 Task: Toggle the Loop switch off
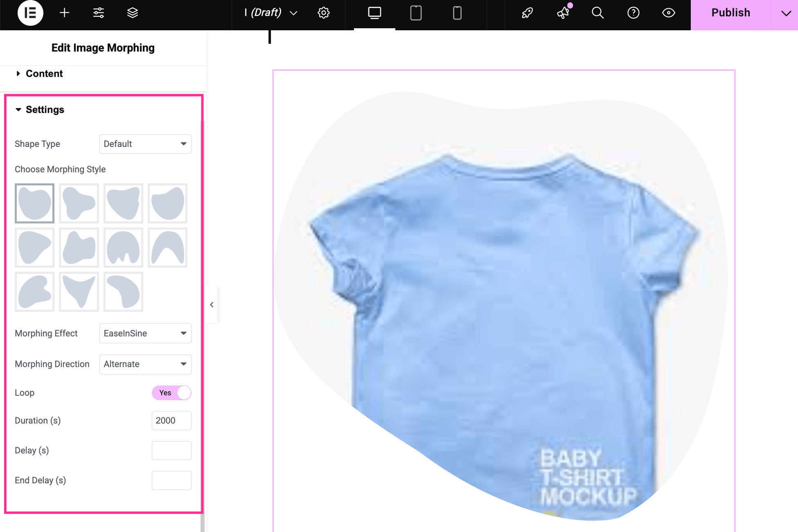coord(171,393)
